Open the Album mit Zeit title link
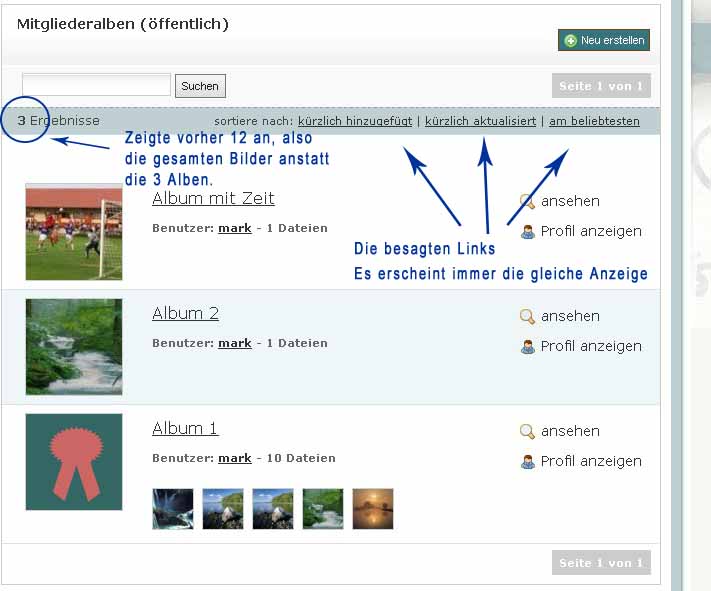The height and width of the screenshot is (591, 711). pyautogui.click(x=213, y=198)
